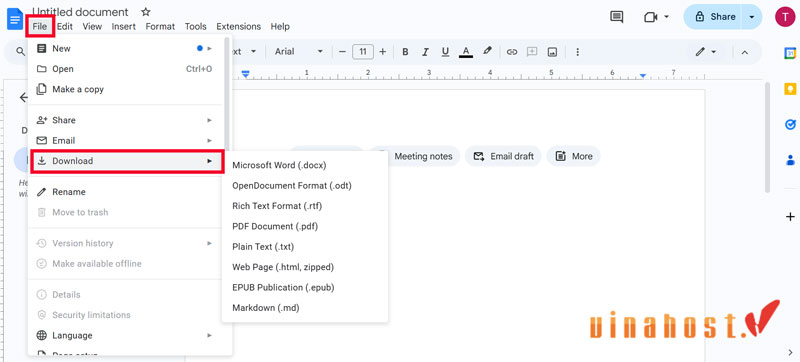Viewport: 800px width, 362px height.
Task: Open the Tools menu
Action: pyautogui.click(x=196, y=27)
